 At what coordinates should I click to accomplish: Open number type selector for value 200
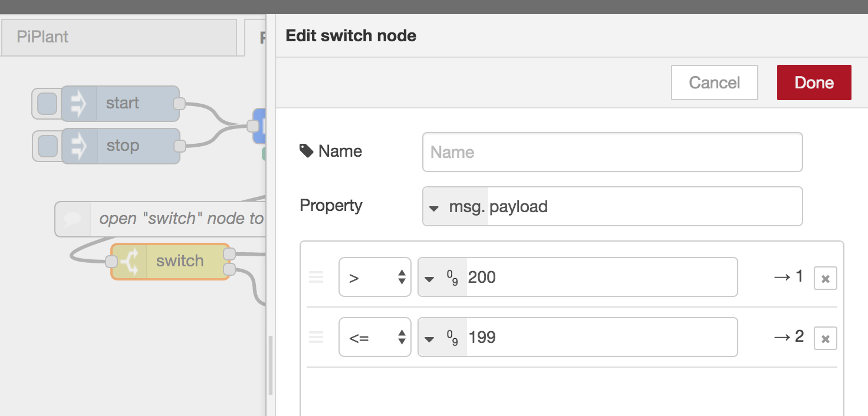tap(442, 277)
